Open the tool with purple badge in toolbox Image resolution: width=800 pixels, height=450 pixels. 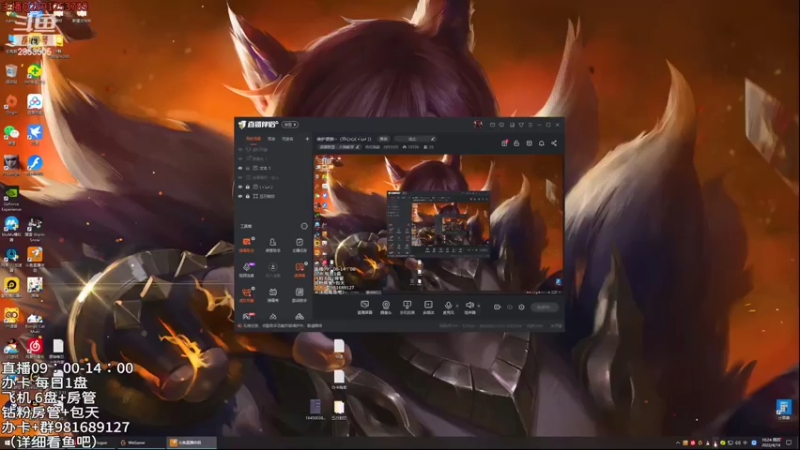tap(246, 269)
